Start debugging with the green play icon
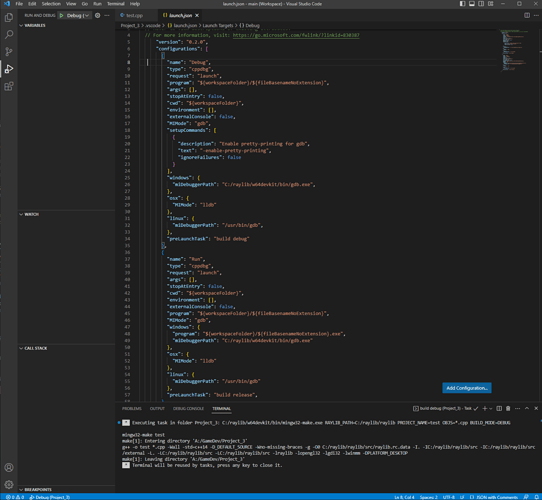Viewport: 542px width, 500px height. (62, 16)
